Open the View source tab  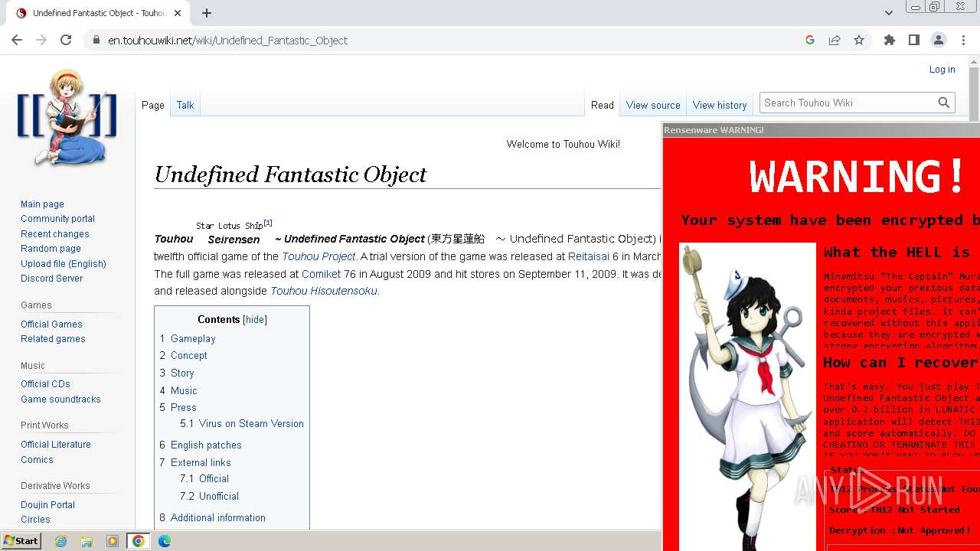[x=653, y=105]
